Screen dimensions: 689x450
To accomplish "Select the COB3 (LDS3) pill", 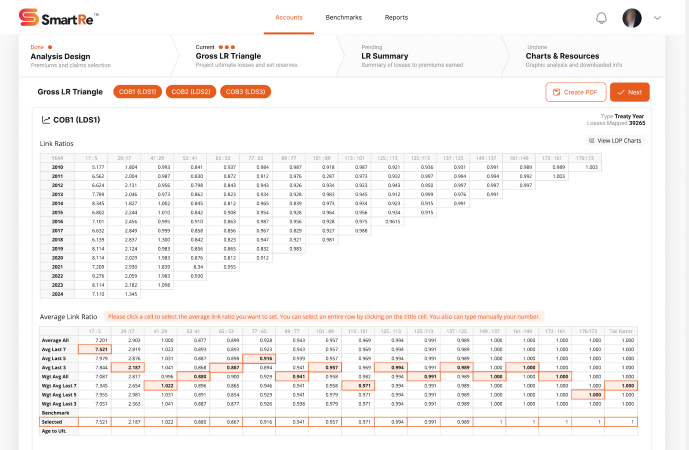I will (x=244, y=92).
